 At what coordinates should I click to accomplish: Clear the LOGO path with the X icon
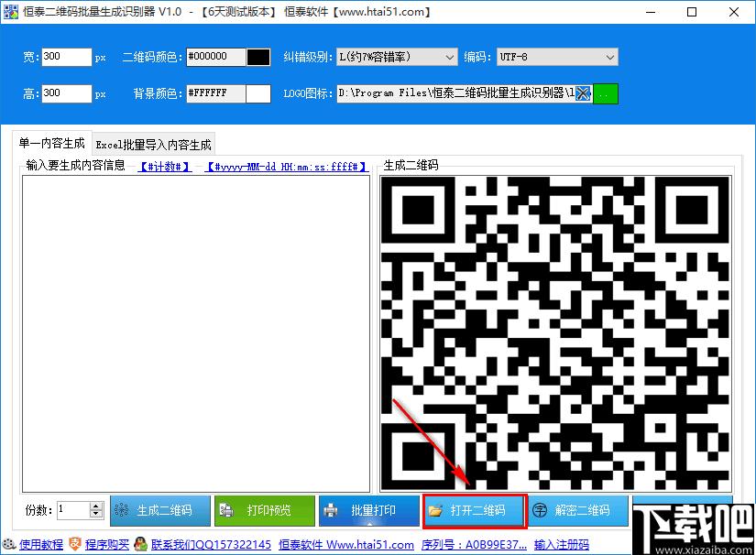584,93
